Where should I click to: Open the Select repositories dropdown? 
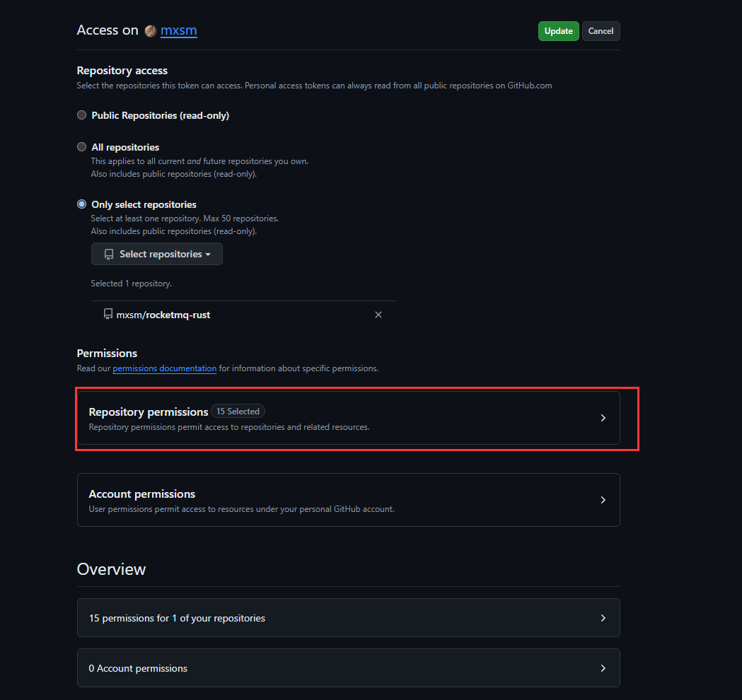pyautogui.click(x=156, y=254)
